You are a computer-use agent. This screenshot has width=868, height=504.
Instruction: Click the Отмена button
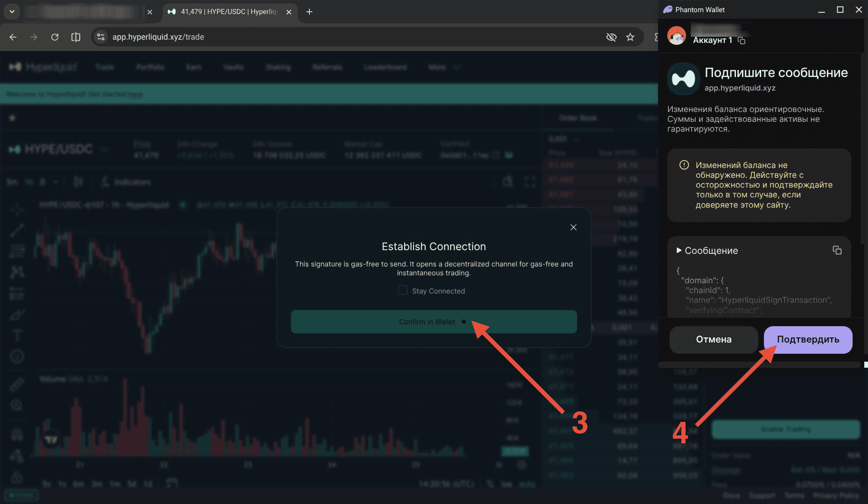click(x=714, y=340)
